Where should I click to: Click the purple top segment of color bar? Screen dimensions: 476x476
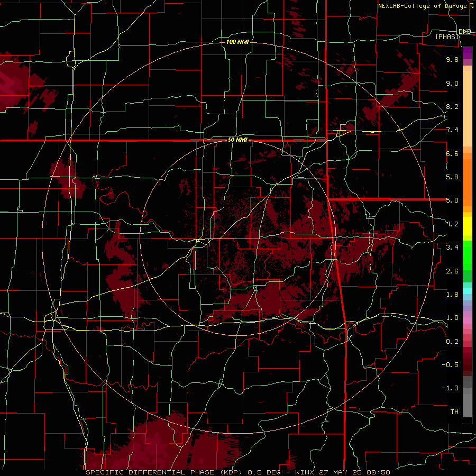pos(467,53)
